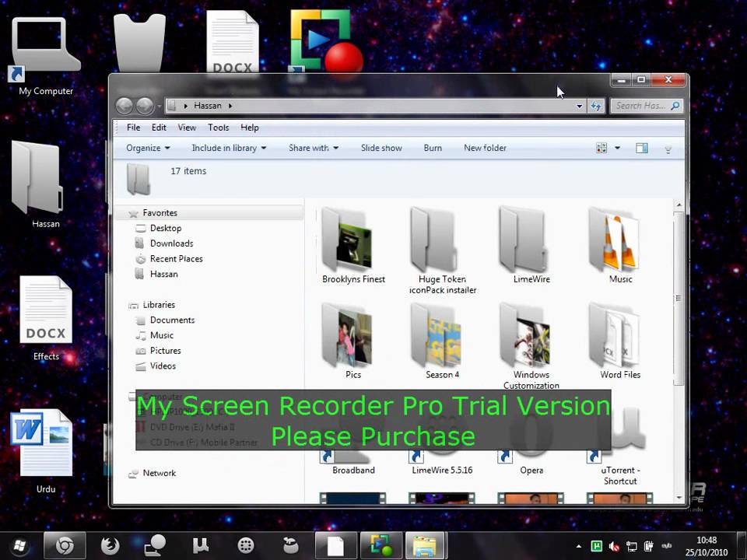Open the Huge Token iconPack installer folder
This screenshot has width=747, height=560.
443,250
